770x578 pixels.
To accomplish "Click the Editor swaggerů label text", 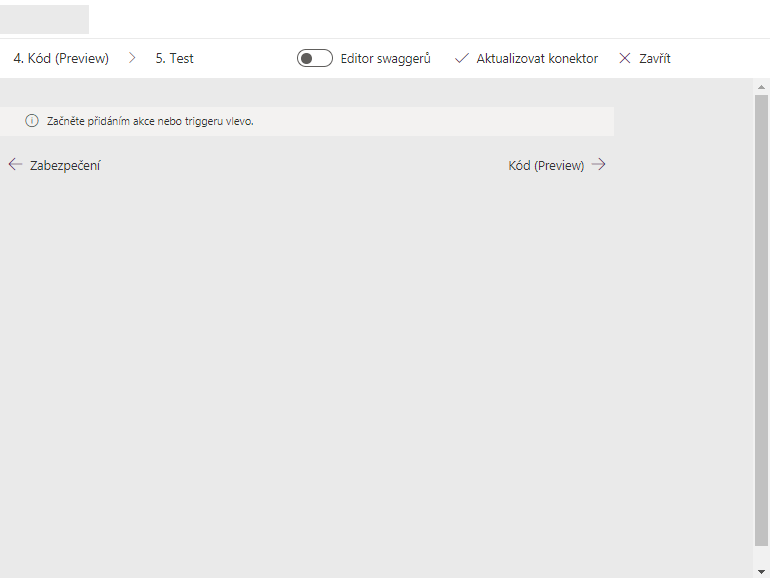I will pos(385,59).
